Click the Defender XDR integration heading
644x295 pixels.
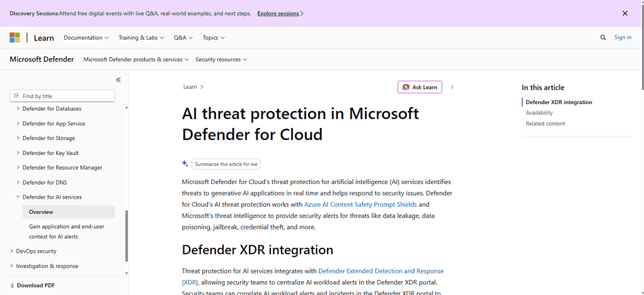(x=258, y=250)
